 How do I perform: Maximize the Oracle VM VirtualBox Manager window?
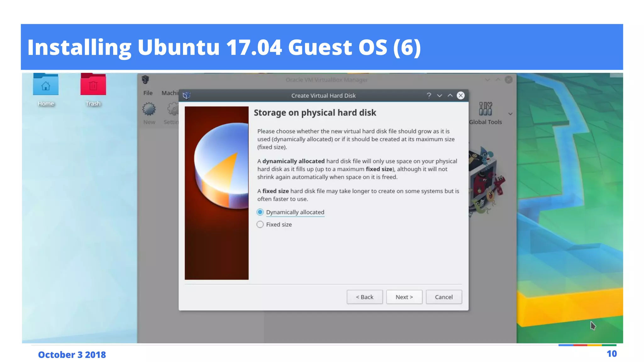point(498,80)
